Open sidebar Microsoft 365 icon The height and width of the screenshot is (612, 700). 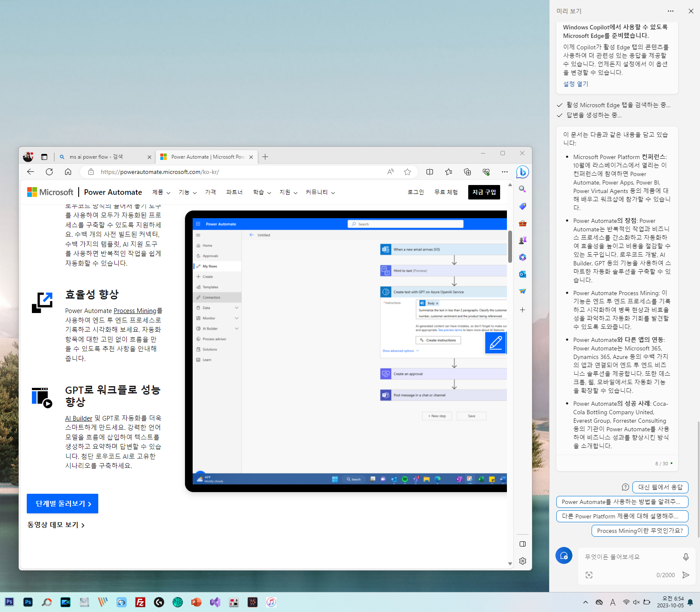tap(523, 257)
